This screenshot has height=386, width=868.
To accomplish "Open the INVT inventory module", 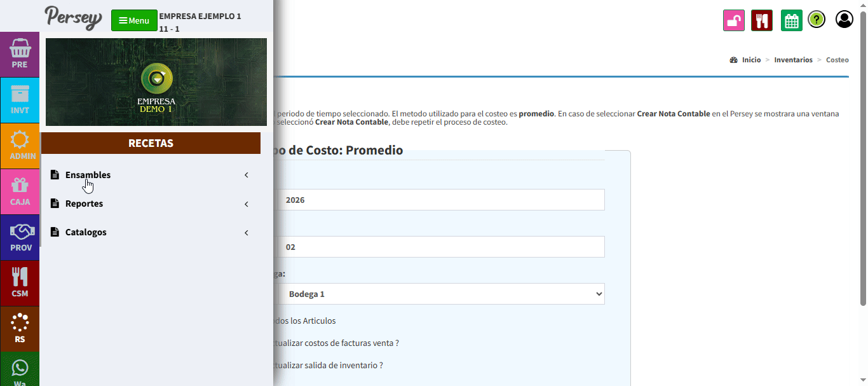I will (x=20, y=100).
